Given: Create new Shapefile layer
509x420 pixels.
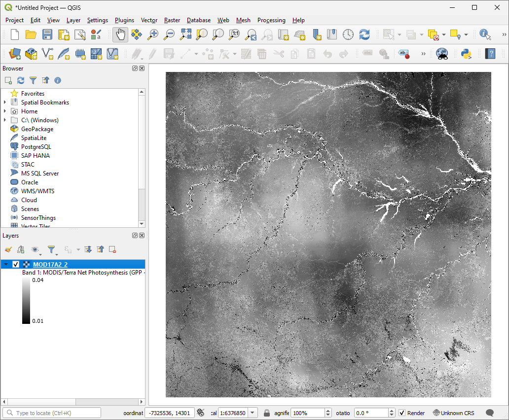Looking at the screenshot, I should pos(47,54).
